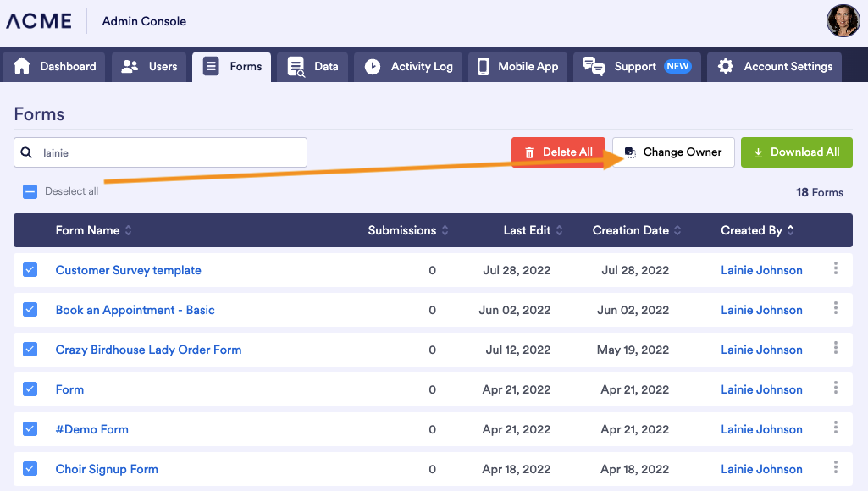Toggle the Deselect all checkbox
868x491 pixels.
coord(30,191)
